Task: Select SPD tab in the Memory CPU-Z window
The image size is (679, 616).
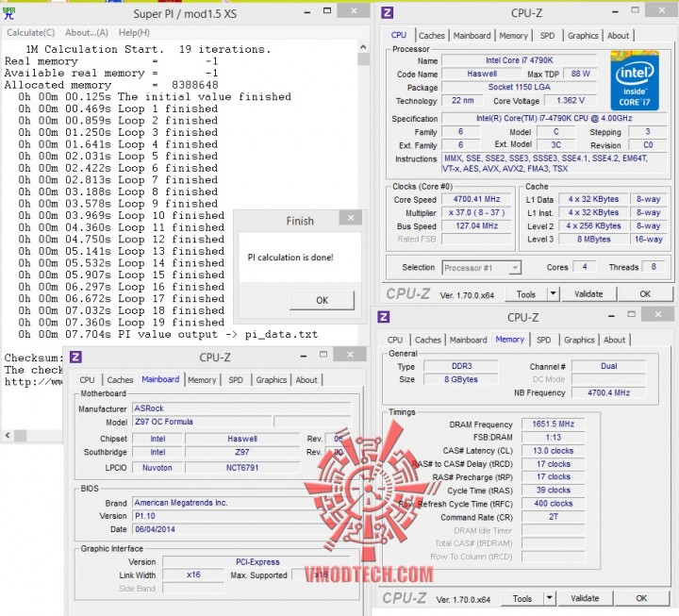Action: tap(543, 340)
